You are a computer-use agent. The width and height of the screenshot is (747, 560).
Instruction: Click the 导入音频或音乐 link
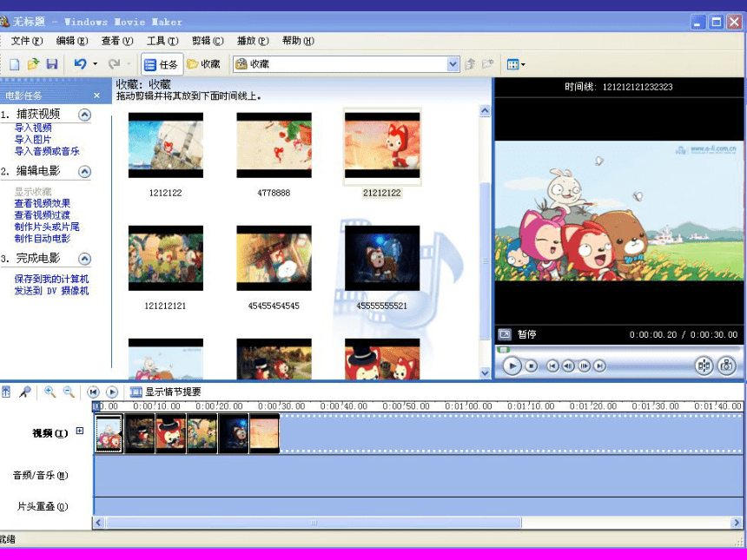[47, 151]
